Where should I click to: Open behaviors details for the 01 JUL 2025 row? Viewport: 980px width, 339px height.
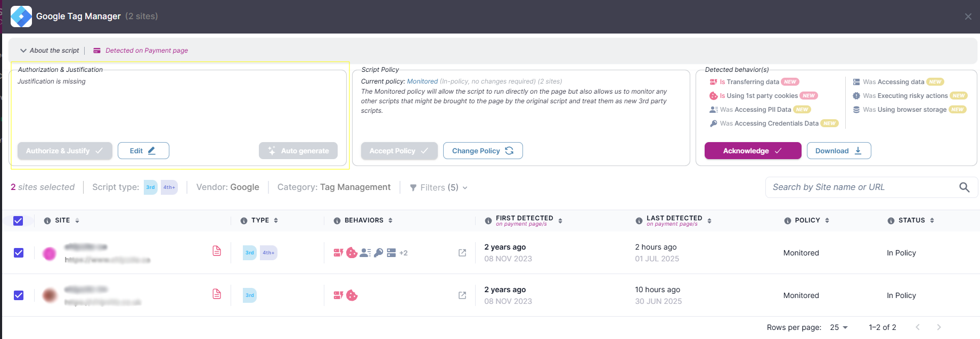(x=462, y=253)
